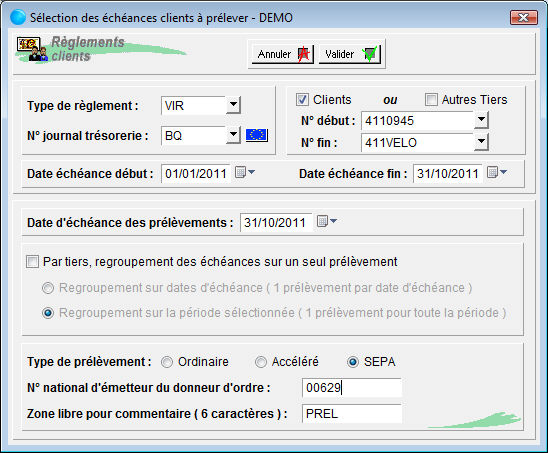Click the blue globe icon in title bar

[18, 17]
